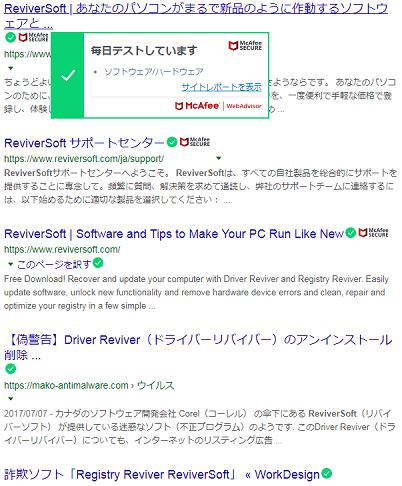This screenshot has height=486, width=402.
Task: Click ReviverSoftサポートセンターへようこそ snippet text
Action: (x=200, y=186)
